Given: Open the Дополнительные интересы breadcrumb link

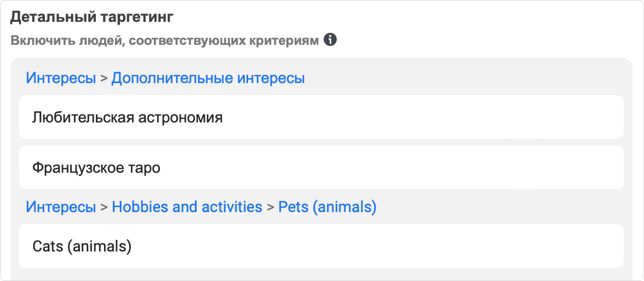Looking at the screenshot, I should 208,78.
